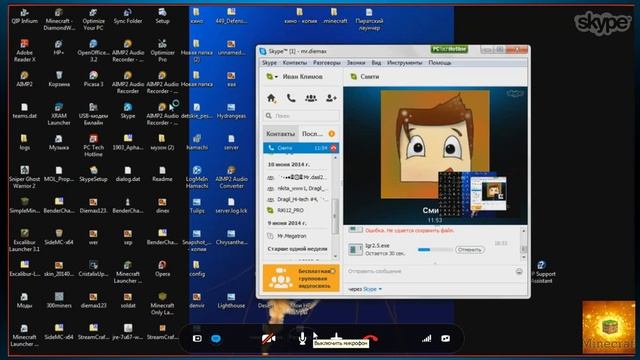Viewport: 640px width, 360px height.
Task: Open the Контакты menu
Action: pyautogui.click(x=294, y=63)
